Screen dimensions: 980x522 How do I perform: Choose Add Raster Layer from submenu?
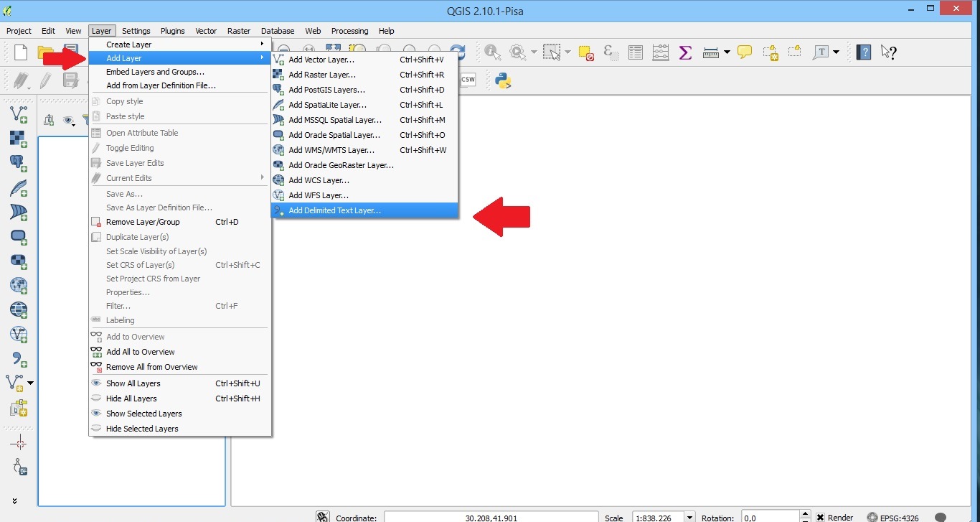coord(364,75)
